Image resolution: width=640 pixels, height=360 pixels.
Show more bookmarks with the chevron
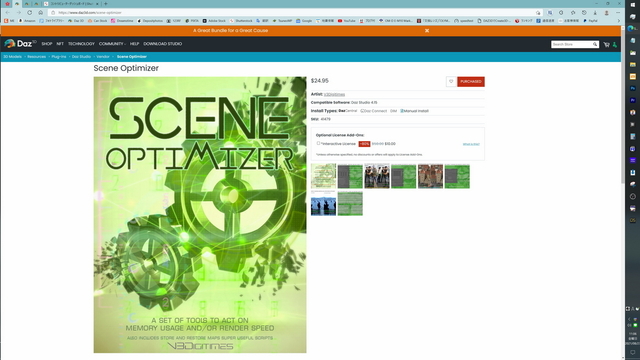(618, 20)
